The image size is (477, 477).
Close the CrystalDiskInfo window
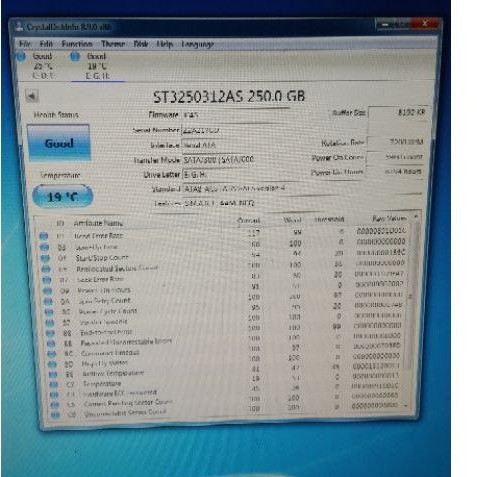pyautogui.click(x=425, y=23)
